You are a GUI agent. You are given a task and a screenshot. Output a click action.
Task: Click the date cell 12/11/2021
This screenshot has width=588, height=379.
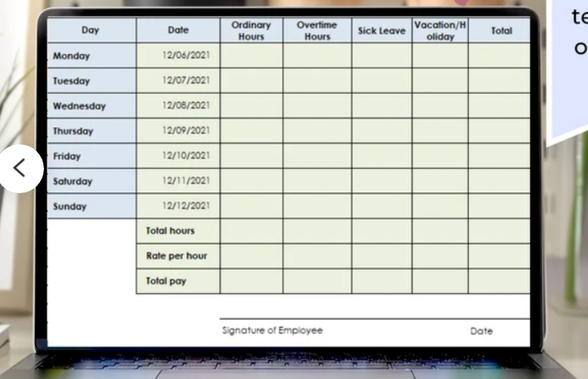click(178, 181)
